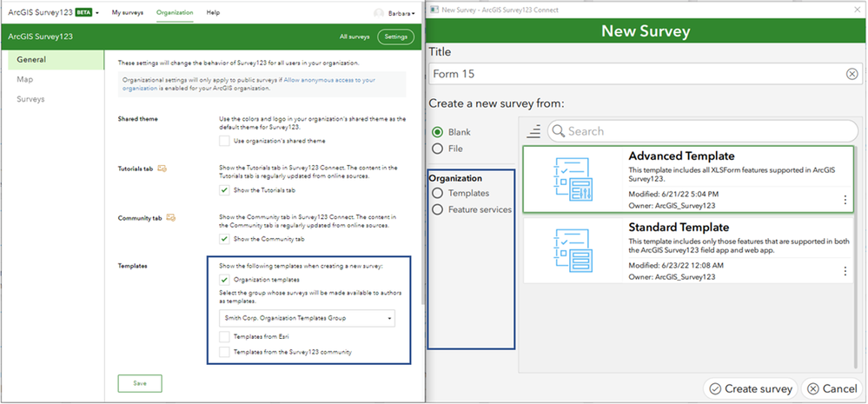Click the ArcGIS Survey123 header title

point(41,37)
